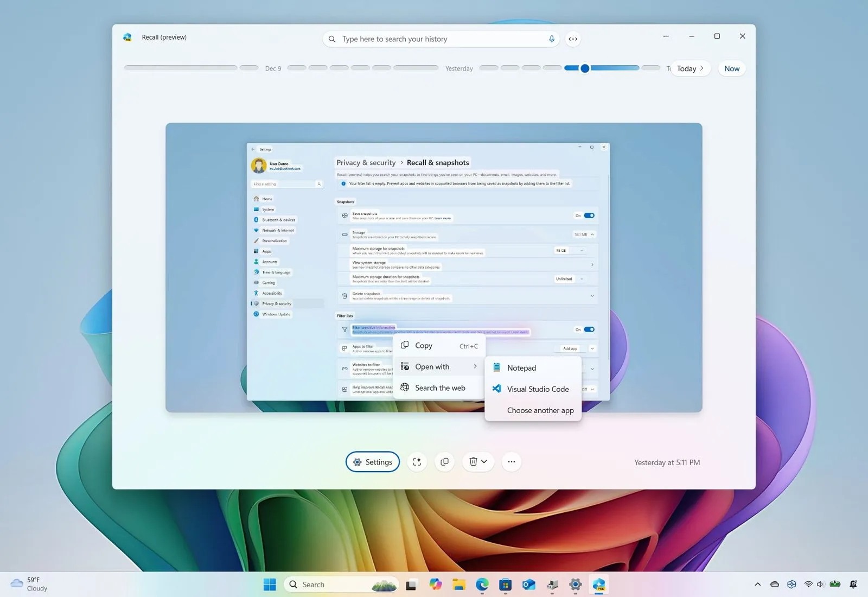The width and height of the screenshot is (868, 597).
Task: Toggle the Filter sensitive information switch
Action: (589, 329)
